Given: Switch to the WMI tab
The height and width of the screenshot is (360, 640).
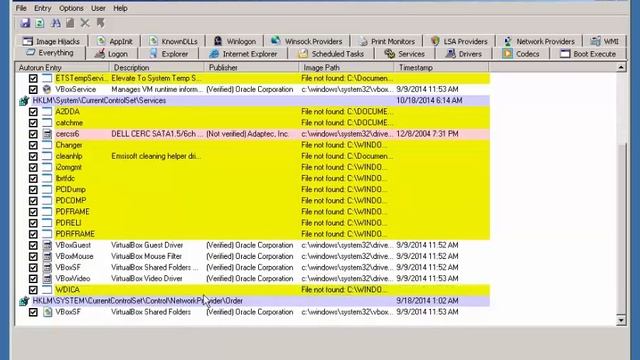Looking at the screenshot, I should [604, 41].
